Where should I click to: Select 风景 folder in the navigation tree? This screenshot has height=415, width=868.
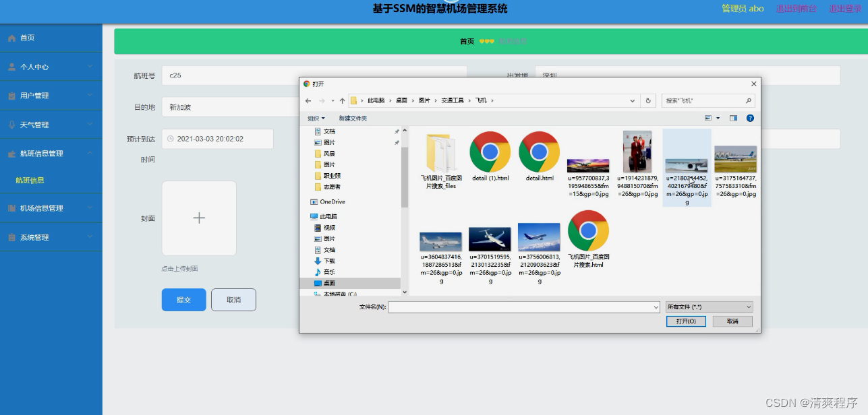pyautogui.click(x=325, y=154)
